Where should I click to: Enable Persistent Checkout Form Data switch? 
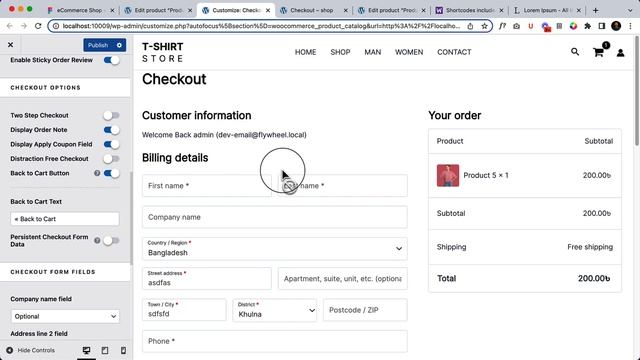pyautogui.click(x=111, y=240)
